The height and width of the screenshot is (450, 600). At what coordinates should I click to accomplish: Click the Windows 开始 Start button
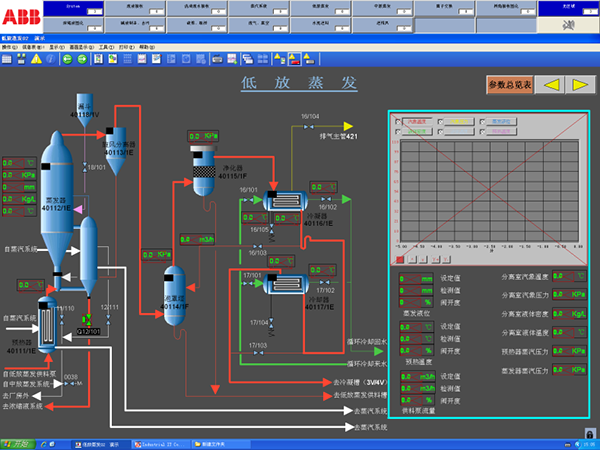pyautogui.click(x=15, y=443)
